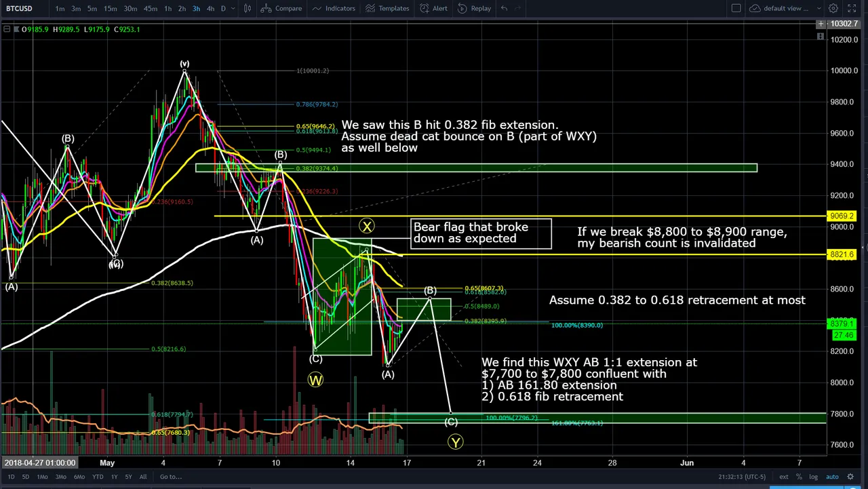Set date range to 5Y
The height and width of the screenshot is (489, 868).
point(128,477)
